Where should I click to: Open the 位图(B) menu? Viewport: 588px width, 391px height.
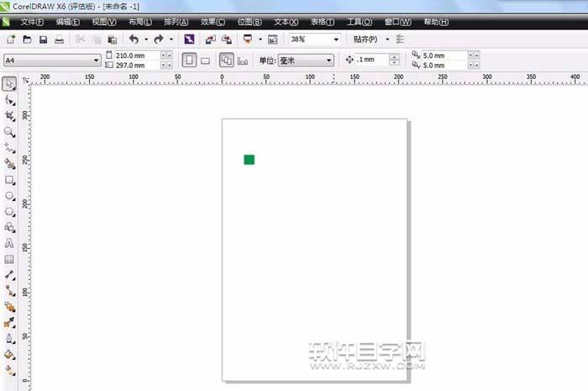249,22
